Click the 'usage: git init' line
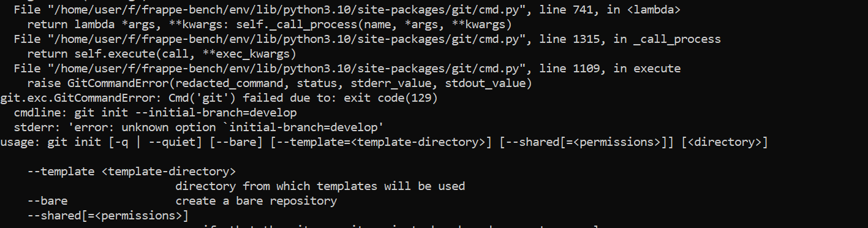The width and height of the screenshot is (868, 228). pyautogui.click(x=384, y=142)
